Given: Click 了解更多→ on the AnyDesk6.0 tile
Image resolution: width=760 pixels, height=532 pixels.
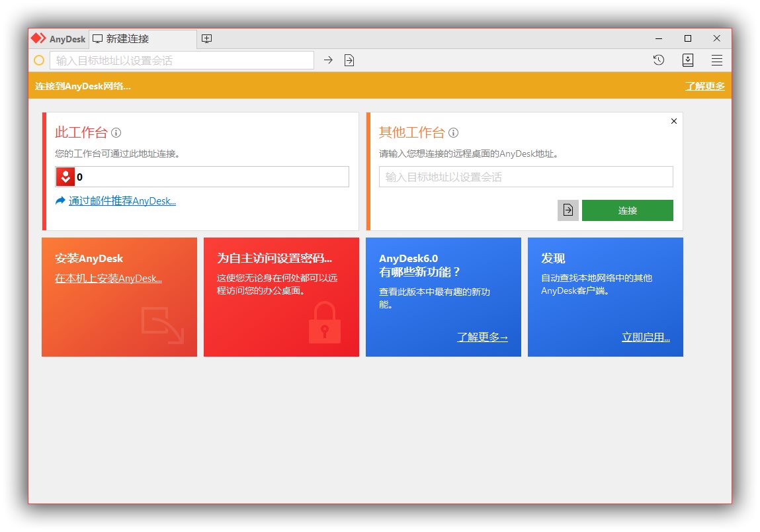Looking at the screenshot, I should (x=482, y=337).
